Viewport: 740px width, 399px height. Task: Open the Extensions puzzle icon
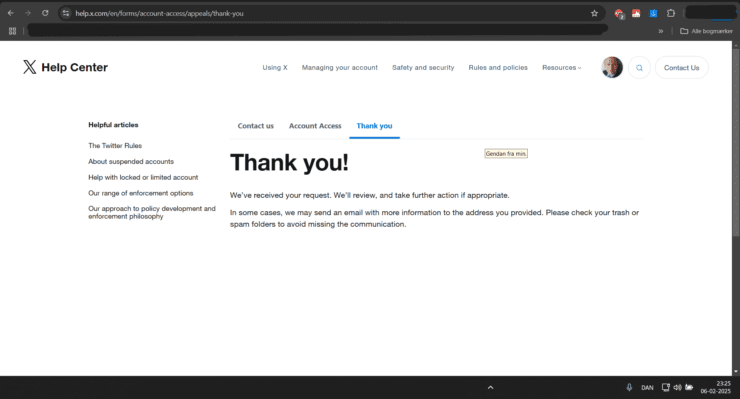point(671,13)
